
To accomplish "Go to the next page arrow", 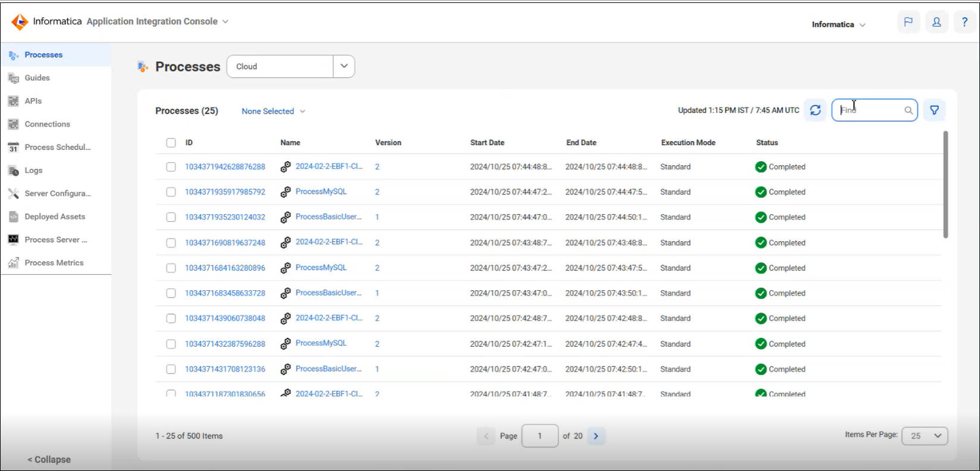I will coord(596,436).
